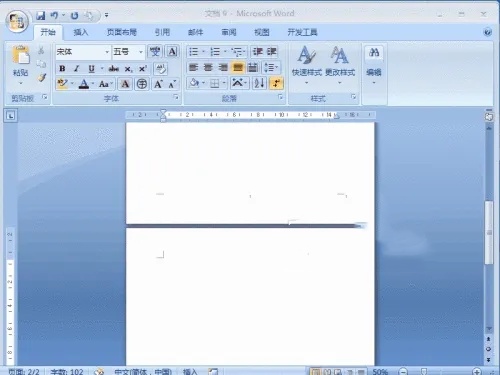This screenshot has width=500, height=375.
Task: Toggle italic formatting
Action: click(x=77, y=69)
